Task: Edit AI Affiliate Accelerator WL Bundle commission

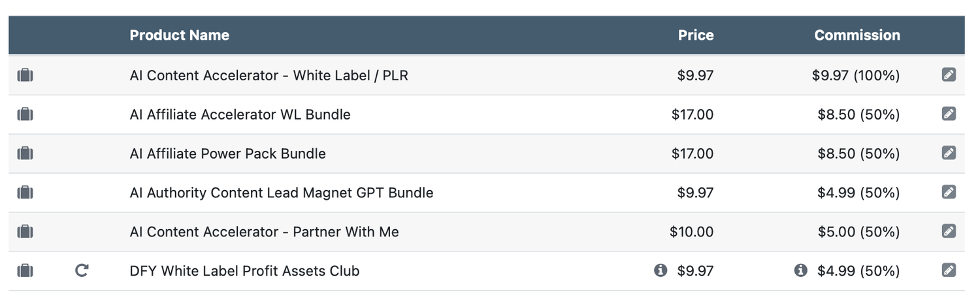Action: (x=949, y=114)
